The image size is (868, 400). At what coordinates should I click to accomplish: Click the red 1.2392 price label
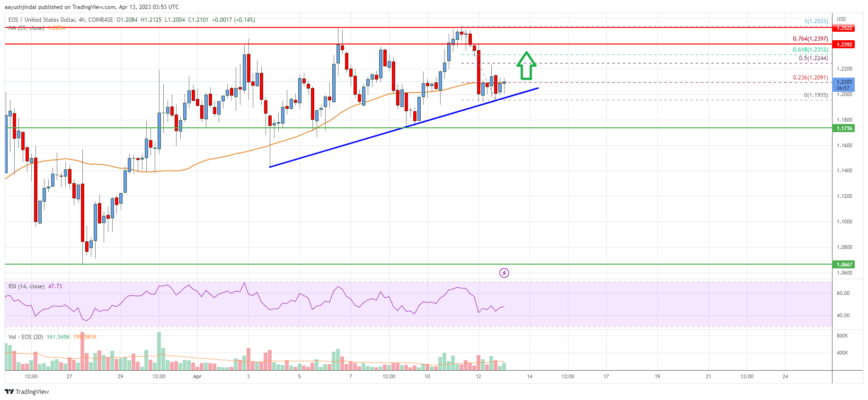click(844, 44)
